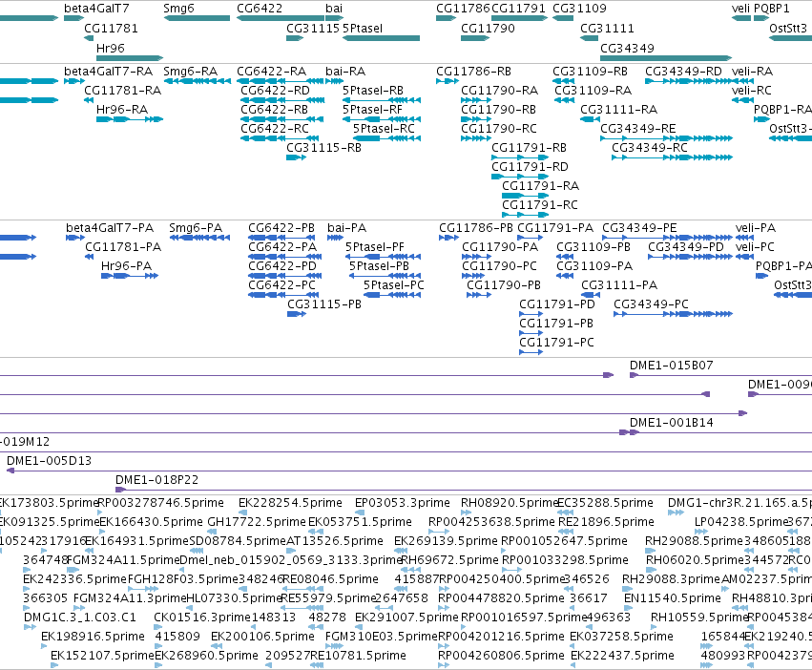The height and width of the screenshot is (670, 812).
Task: Click the HL07330.5prime EST label
Action: tap(234, 598)
